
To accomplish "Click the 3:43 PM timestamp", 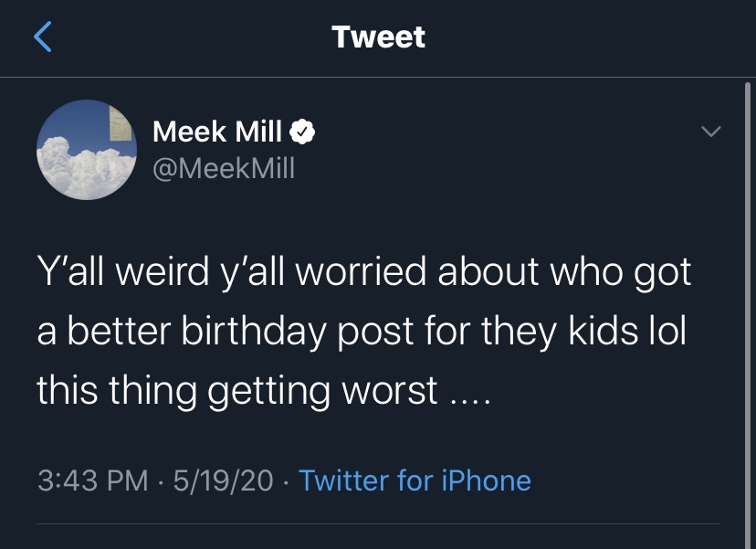I will 93,480.
